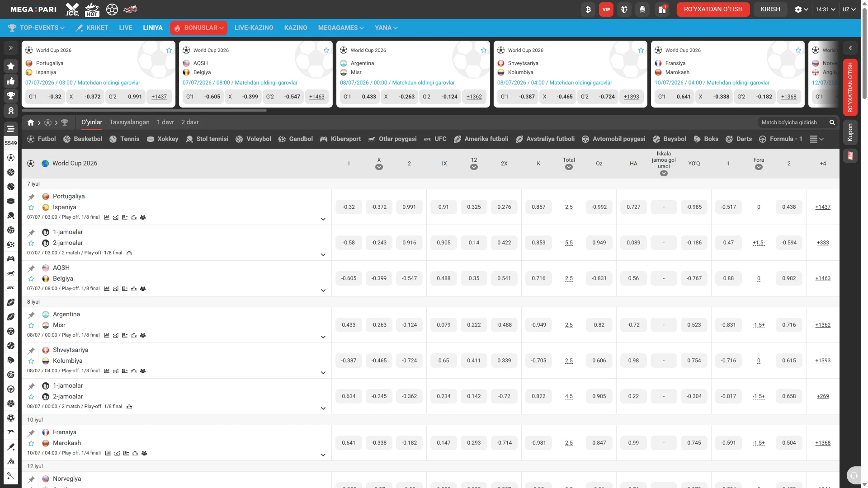The width and height of the screenshot is (868, 488).
Task: Open sidebar hamburger list icon
Action: (x=11, y=128)
